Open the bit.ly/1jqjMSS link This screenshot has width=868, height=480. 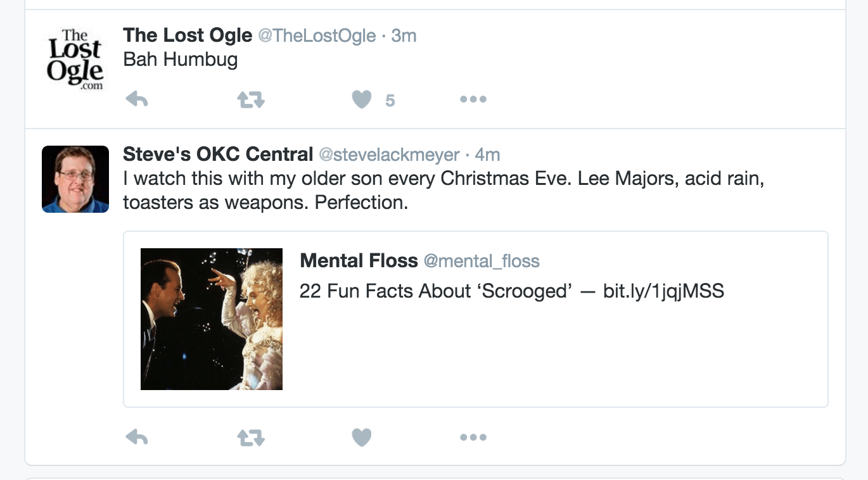pyautogui.click(x=663, y=291)
